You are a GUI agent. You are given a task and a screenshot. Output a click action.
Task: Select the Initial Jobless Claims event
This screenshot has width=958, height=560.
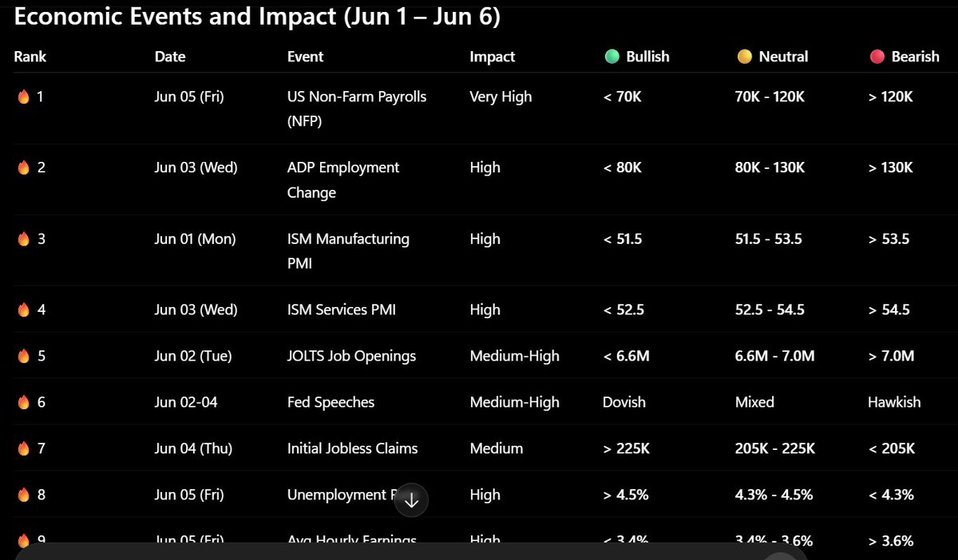pyautogui.click(x=352, y=448)
